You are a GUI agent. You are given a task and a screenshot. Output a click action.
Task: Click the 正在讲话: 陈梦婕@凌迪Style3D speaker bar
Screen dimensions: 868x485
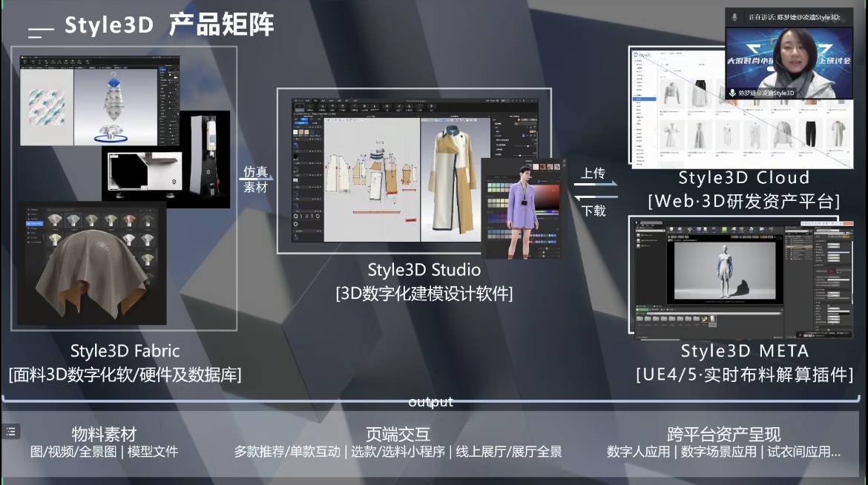[x=789, y=17]
